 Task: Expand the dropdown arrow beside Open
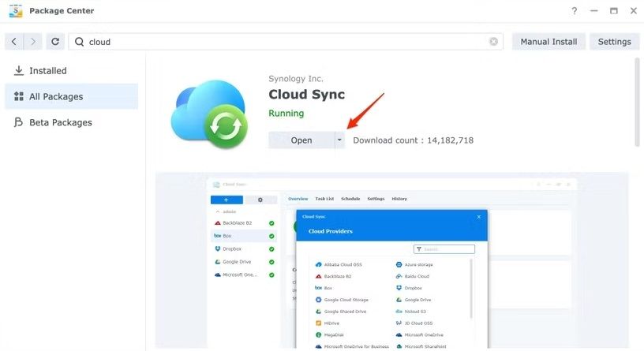click(339, 140)
